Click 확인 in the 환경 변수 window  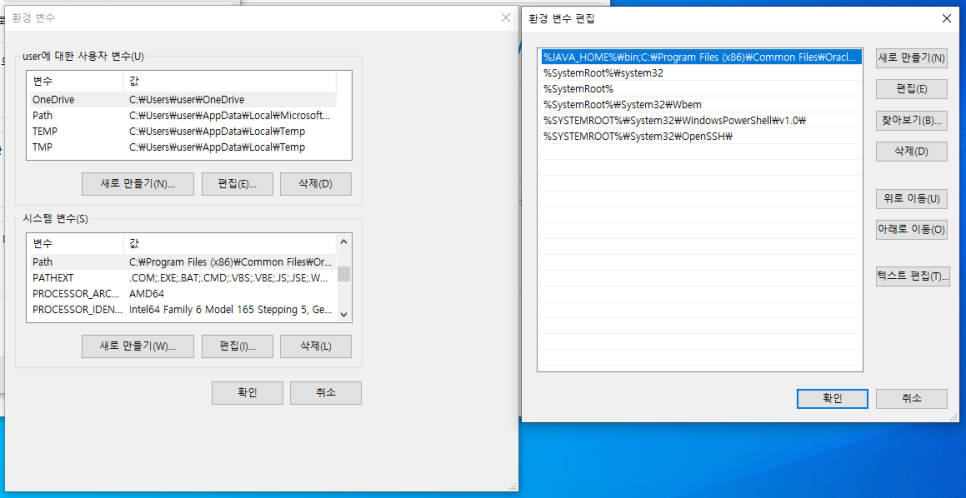tap(247, 393)
